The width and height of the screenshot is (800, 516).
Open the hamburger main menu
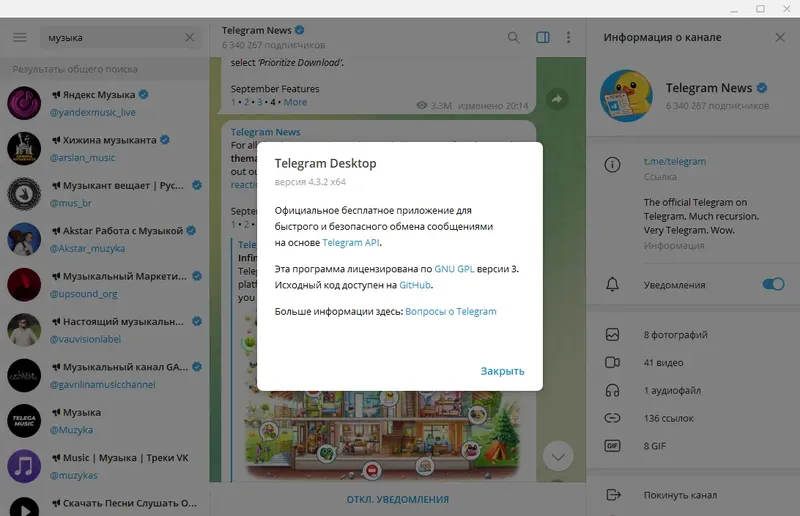pos(20,37)
